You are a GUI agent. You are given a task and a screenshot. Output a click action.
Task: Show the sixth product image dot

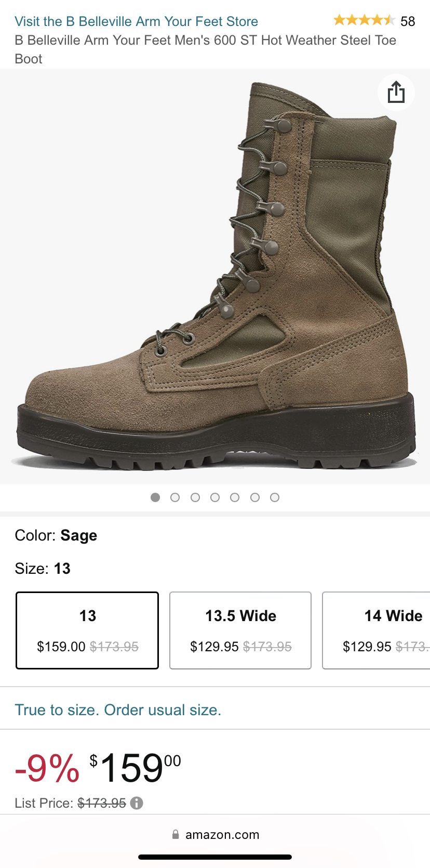coord(255,497)
